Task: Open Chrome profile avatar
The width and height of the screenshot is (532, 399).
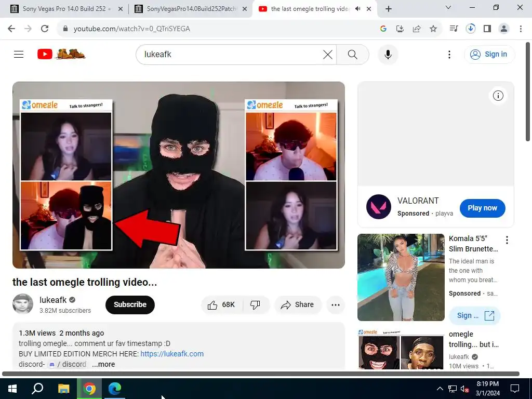Action: tap(504, 29)
